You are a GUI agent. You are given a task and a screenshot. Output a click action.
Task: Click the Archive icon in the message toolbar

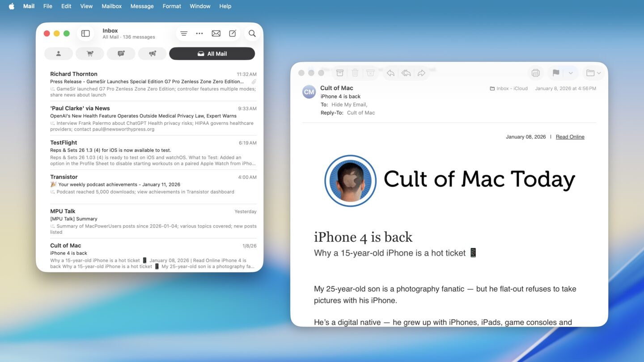(x=340, y=72)
